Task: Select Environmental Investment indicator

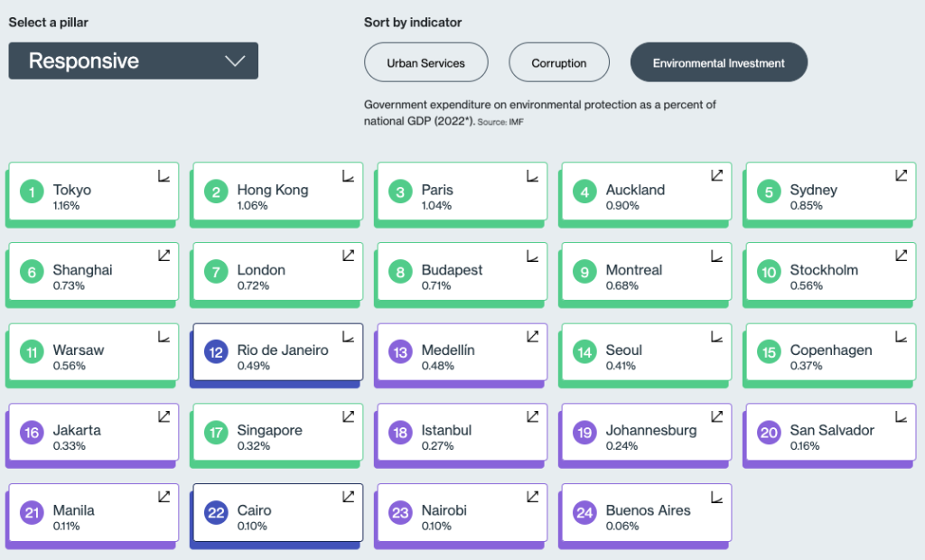Action: [718, 62]
